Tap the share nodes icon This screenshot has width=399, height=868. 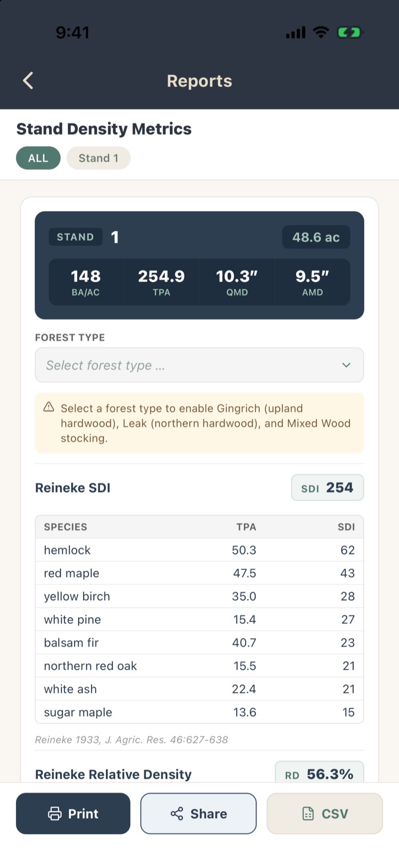(177, 814)
